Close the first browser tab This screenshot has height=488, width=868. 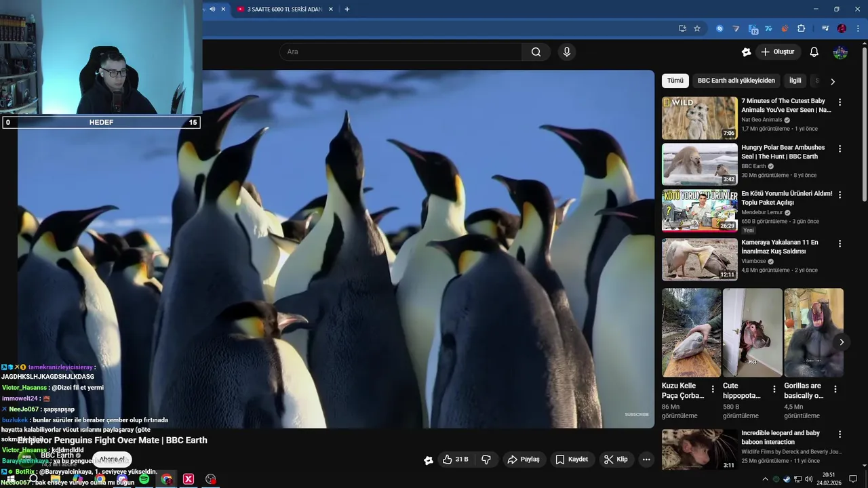(x=223, y=9)
